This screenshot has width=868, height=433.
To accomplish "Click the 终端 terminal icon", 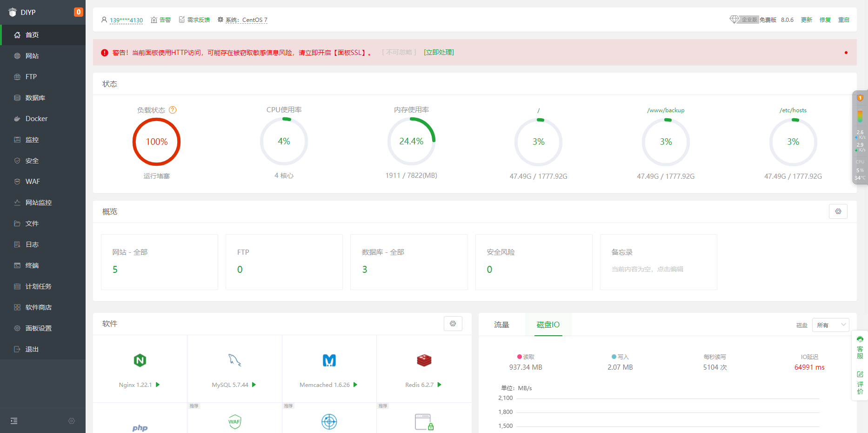I will pos(17,265).
